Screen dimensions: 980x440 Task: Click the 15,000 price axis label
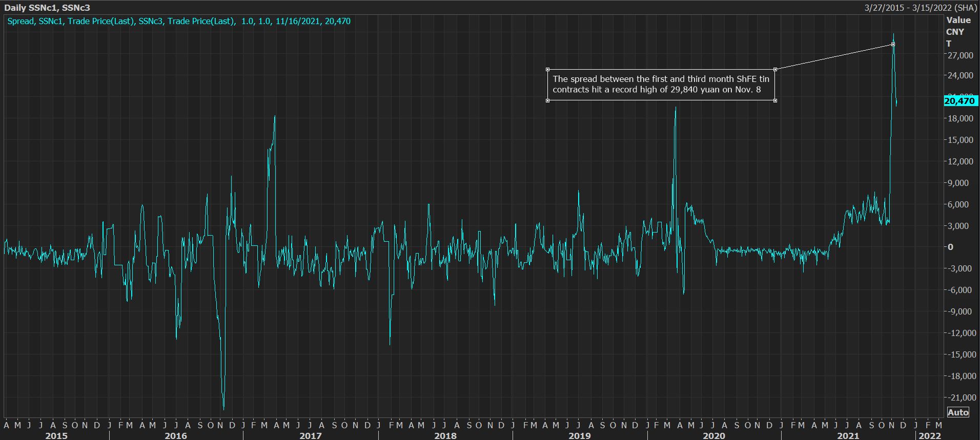[x=959, y=140]
